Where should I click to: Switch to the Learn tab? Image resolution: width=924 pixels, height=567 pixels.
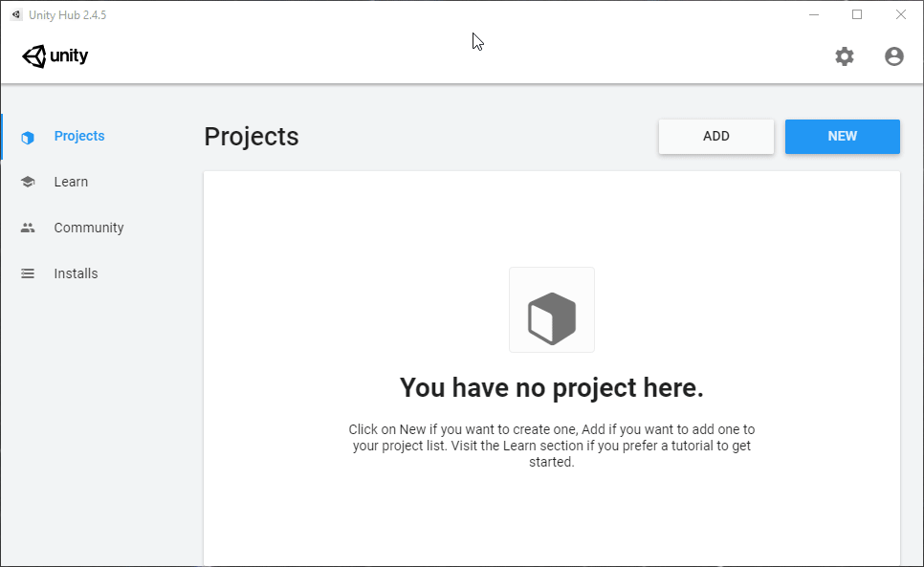[70, 181]
